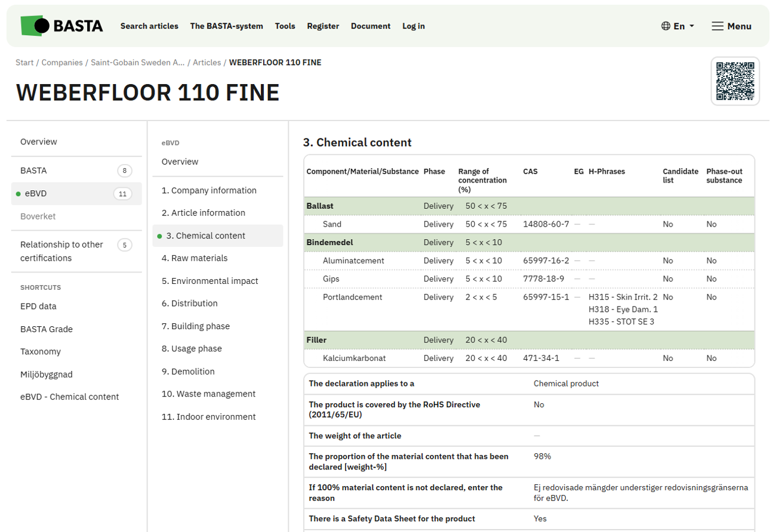Open 5. Environmental impact section

(210, 281)
